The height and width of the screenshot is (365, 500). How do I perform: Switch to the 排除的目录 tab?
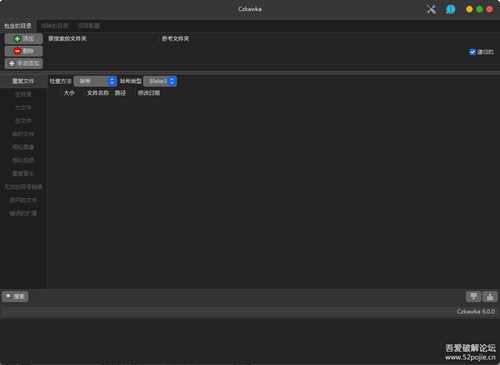click(x=55, y=26)
